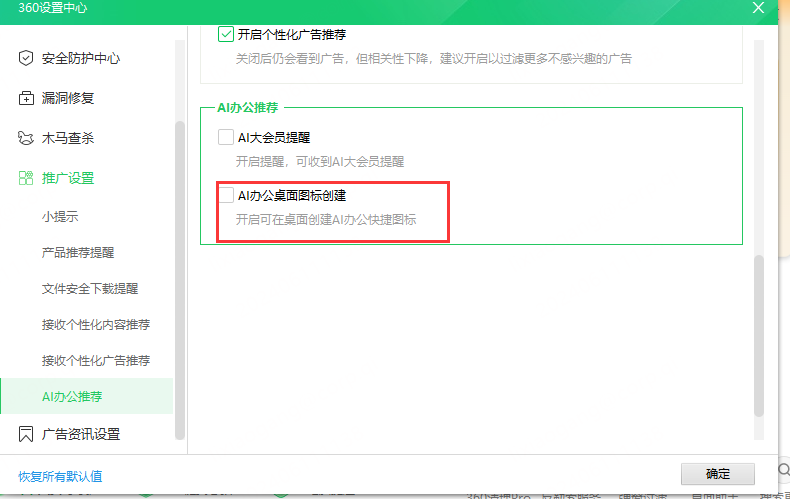
Task: Open 文件安全下载提醒 sub-item
Action: tap(90, 289)
